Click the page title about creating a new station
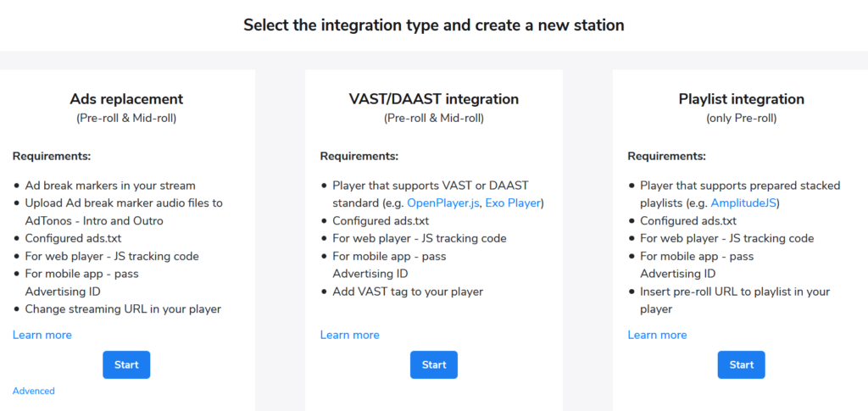Screen dimensions: 868x411 434,25
